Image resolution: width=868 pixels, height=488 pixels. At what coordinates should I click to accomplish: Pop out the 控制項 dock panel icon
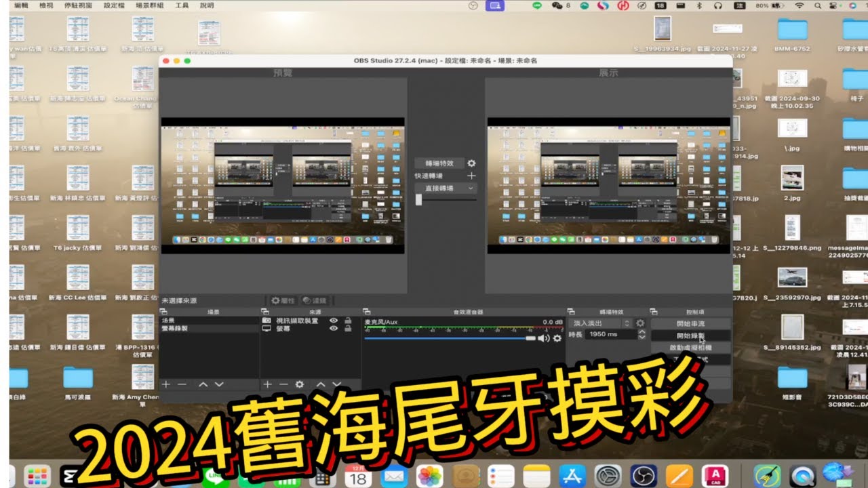654,312
